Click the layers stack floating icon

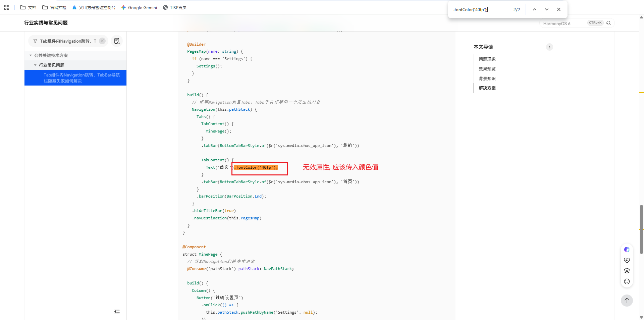point(627,271)
